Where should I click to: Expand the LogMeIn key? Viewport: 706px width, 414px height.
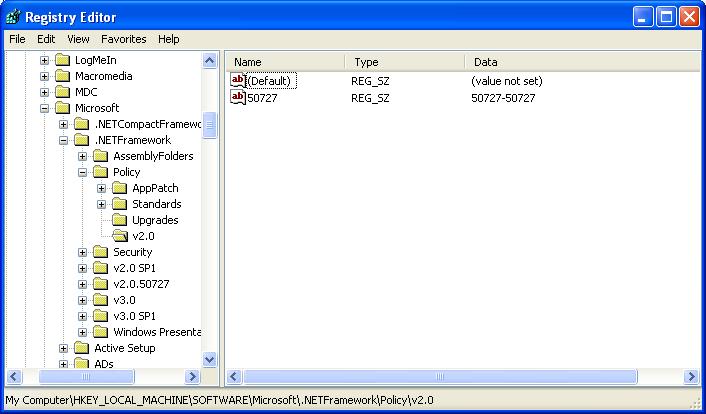coord(44,60)
